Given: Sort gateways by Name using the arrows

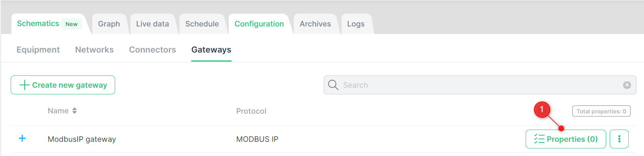Looking at the screenshot, I should click(75, 111).
